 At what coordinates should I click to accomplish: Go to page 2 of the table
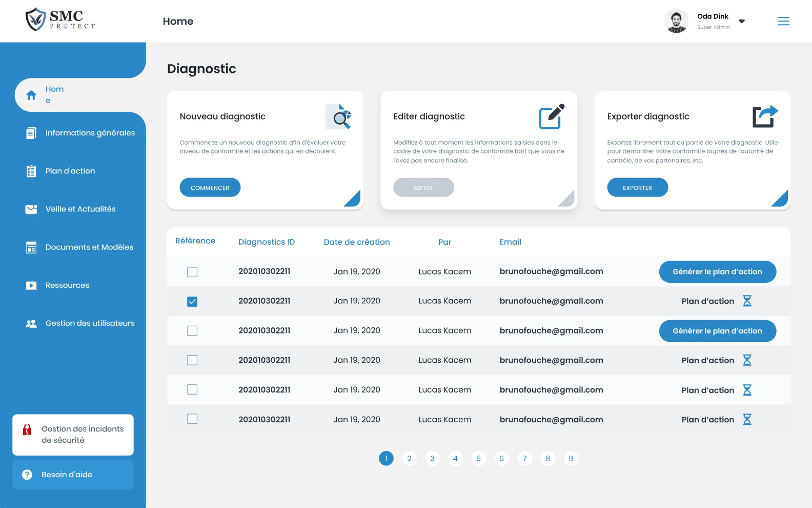(409, 458)
